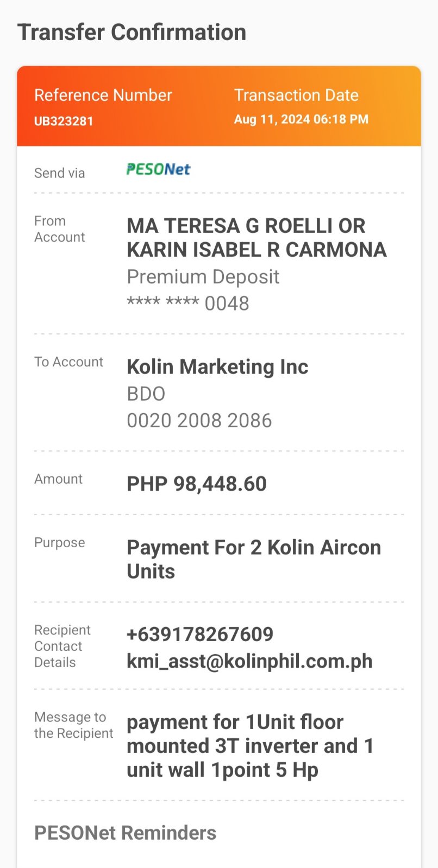Select recipient account number 0020 2008 2086
Image resolution: width=438 pixels, height=868 pixels.
click(199, 421)
